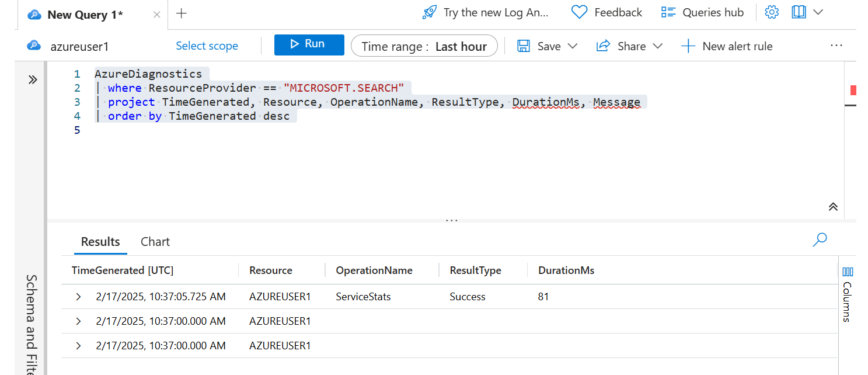The width and height of the screenshot is (868, 375).
Task: Close the New Query 1 tab
Action: coord(156,15)
